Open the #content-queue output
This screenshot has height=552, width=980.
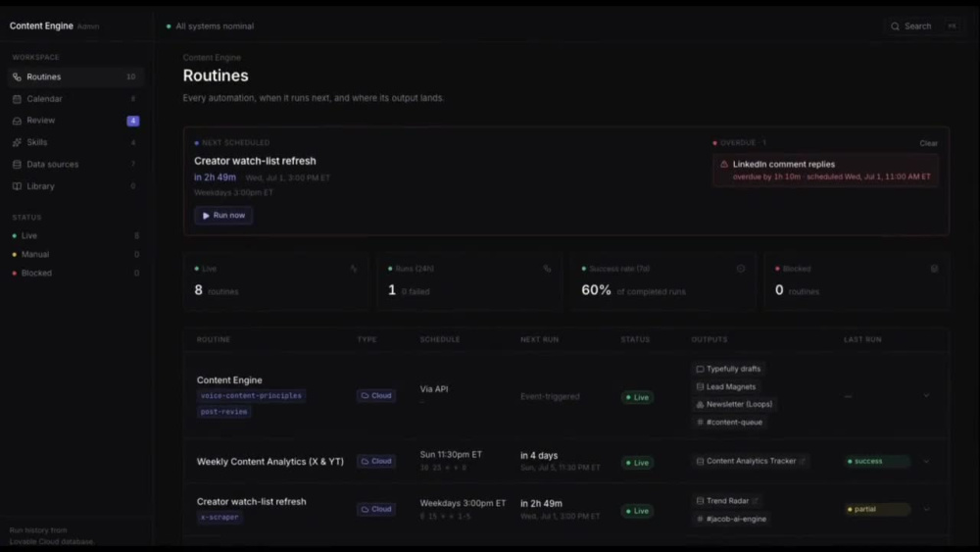click(729, 423)
